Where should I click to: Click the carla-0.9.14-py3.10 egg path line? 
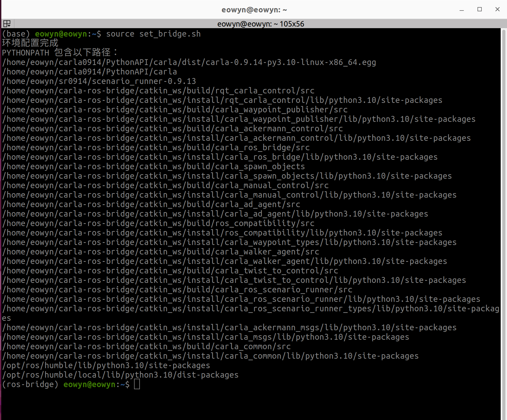189,62
